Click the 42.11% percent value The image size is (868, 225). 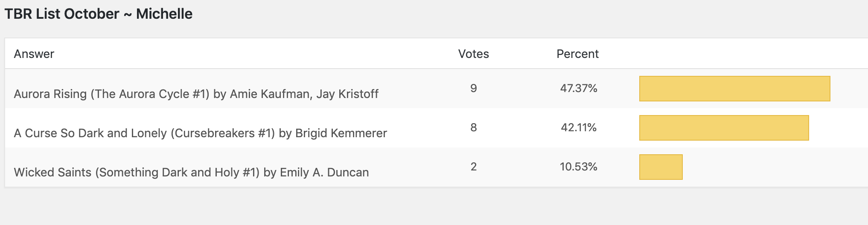point(579,127)
